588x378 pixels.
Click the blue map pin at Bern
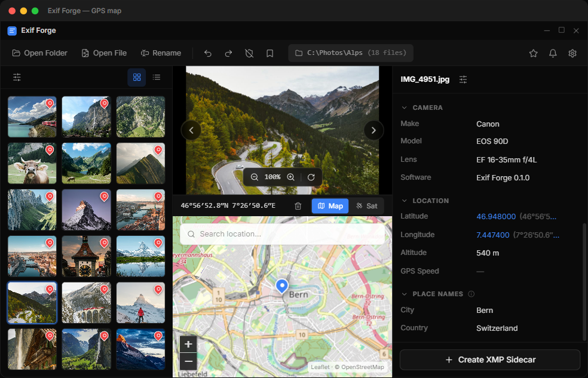[x=281, y=286]
